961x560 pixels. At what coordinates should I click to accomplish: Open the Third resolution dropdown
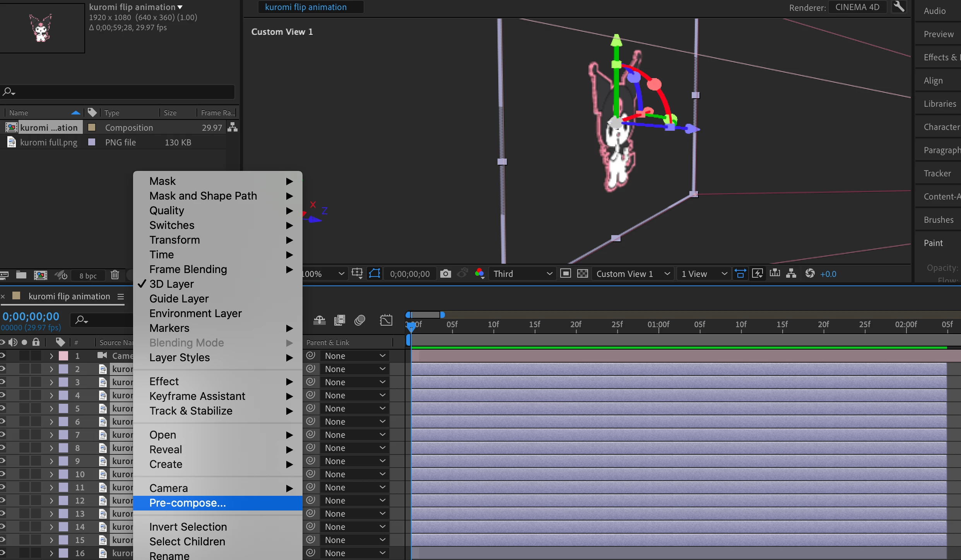coord(522,274)
